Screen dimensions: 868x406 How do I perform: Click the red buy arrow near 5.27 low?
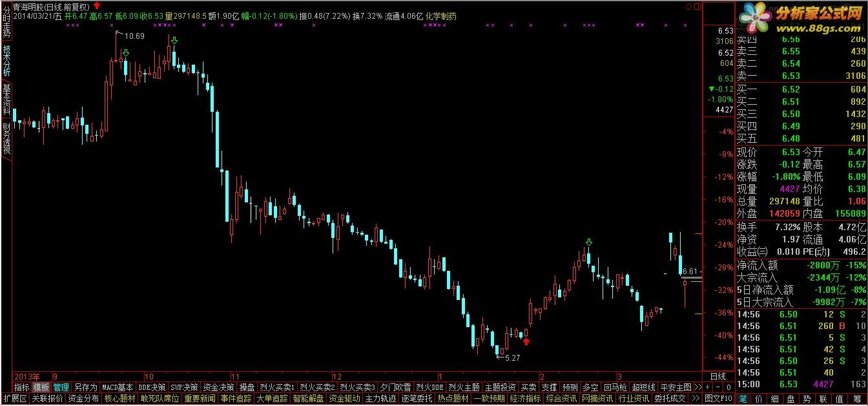pyautogui.click(x=526, y=341)
